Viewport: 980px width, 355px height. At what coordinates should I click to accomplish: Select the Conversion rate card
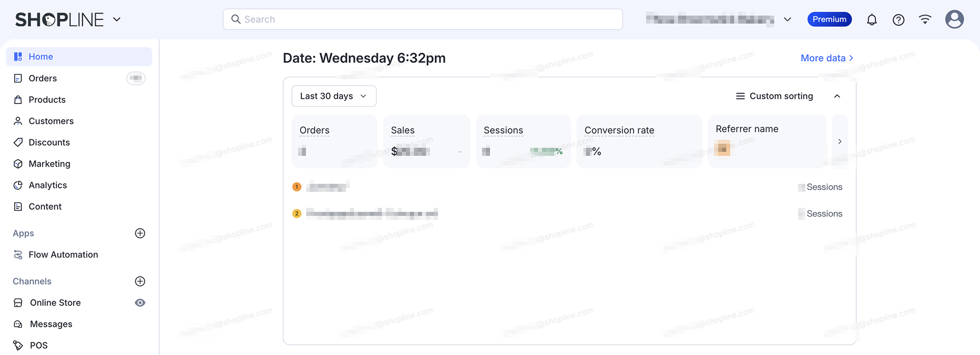(639, 141)
